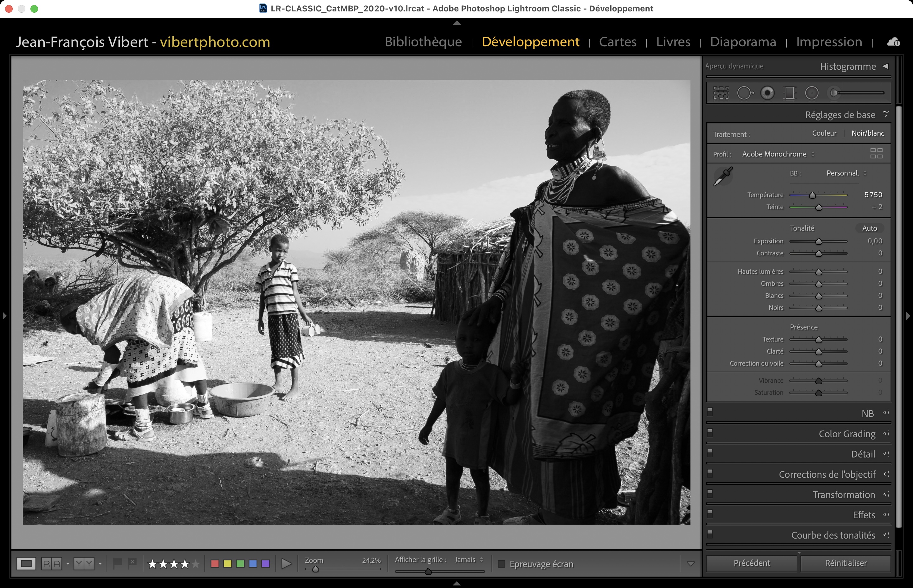
Task: Apply the red color label swatch
Action: click(215, 564)
